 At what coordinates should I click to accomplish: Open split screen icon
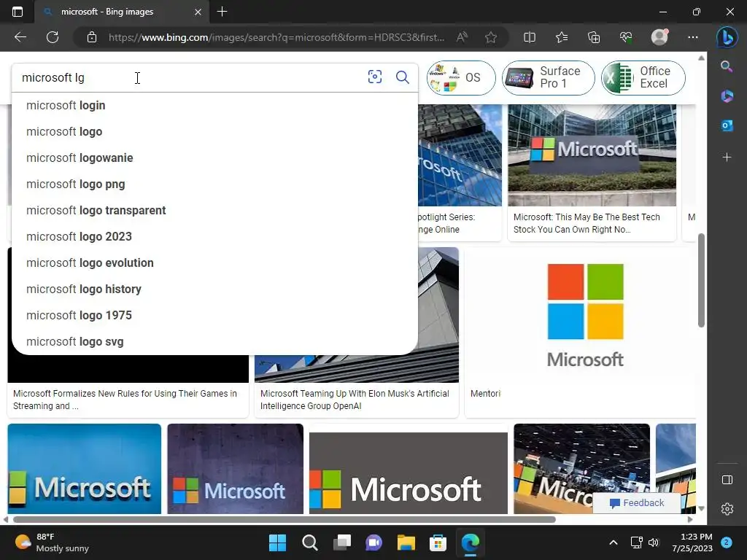[x=530, y=37]
